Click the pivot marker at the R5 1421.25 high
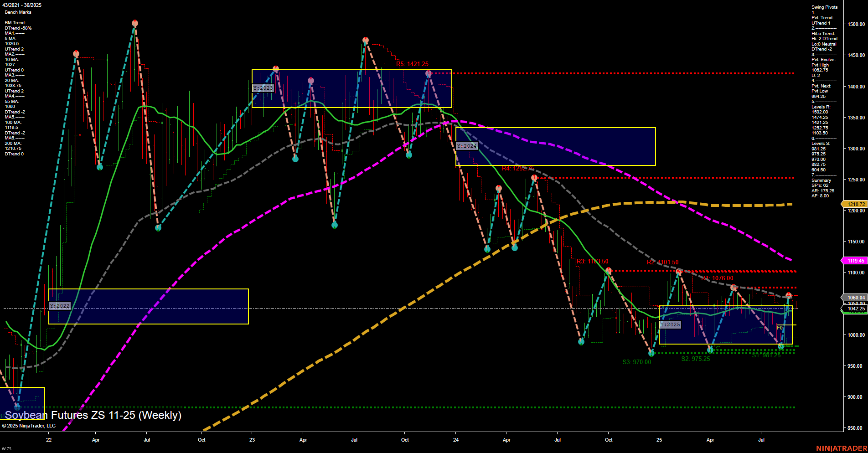868x453 pixels. tap(427, 72)
